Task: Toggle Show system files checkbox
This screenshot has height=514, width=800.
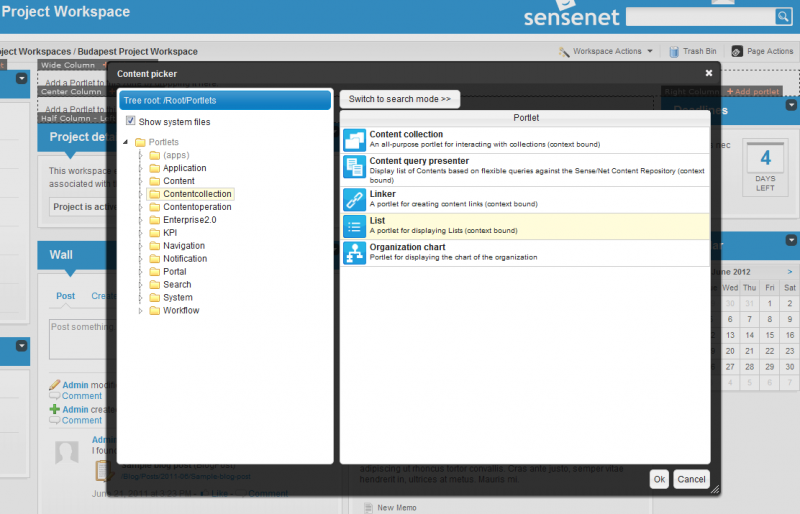Action: point(131,121)
